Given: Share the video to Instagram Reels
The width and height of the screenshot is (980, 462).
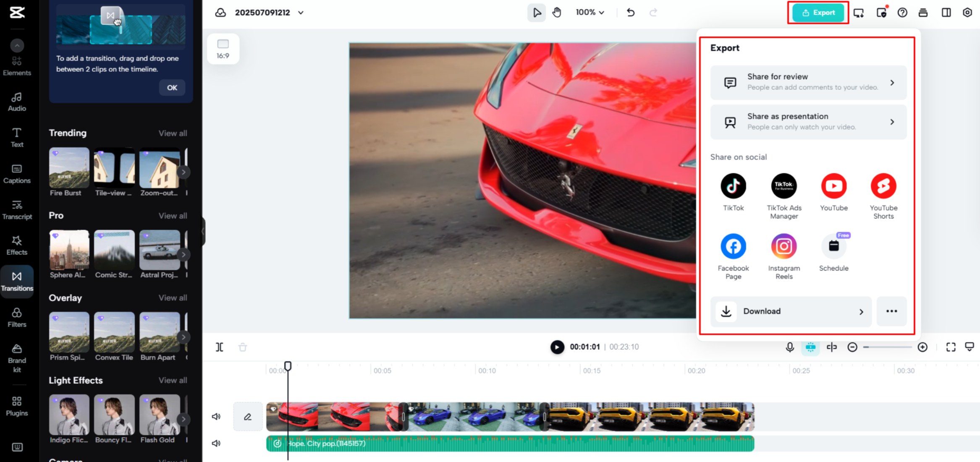Looking at the screenshot, I should (783, 246).
